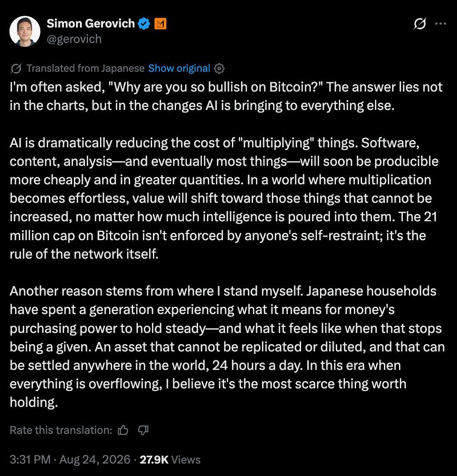Click the Grok icon at top right
Viewport: 457px width, 476px height.
419,24
